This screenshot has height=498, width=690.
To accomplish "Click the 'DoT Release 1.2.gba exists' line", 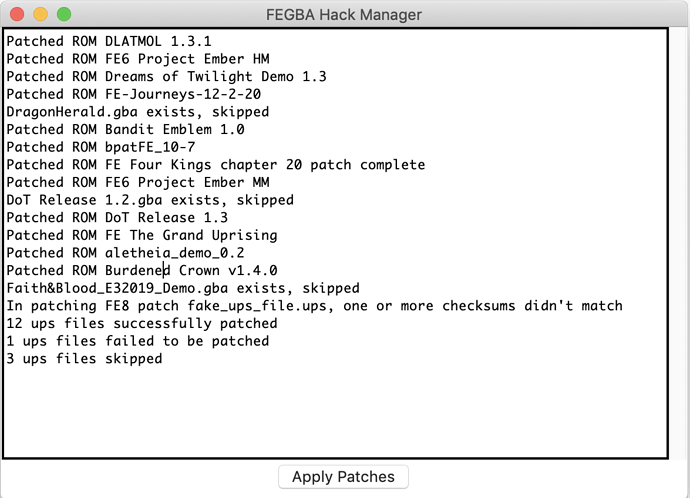I will 150,200.
